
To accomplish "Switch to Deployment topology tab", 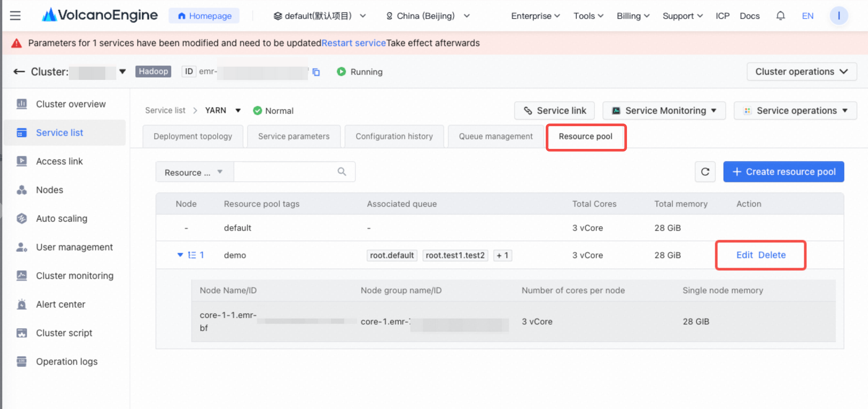I will [x=193, y=136].
